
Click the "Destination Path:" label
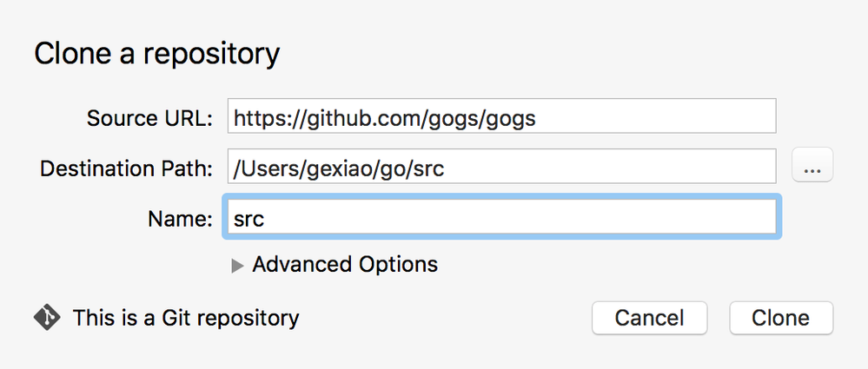click(126, 168)
